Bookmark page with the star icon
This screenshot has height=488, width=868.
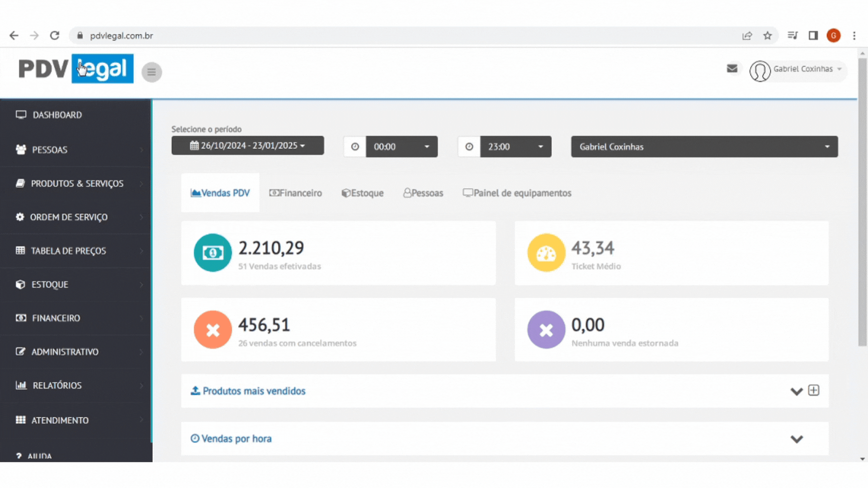click(768, 36)
